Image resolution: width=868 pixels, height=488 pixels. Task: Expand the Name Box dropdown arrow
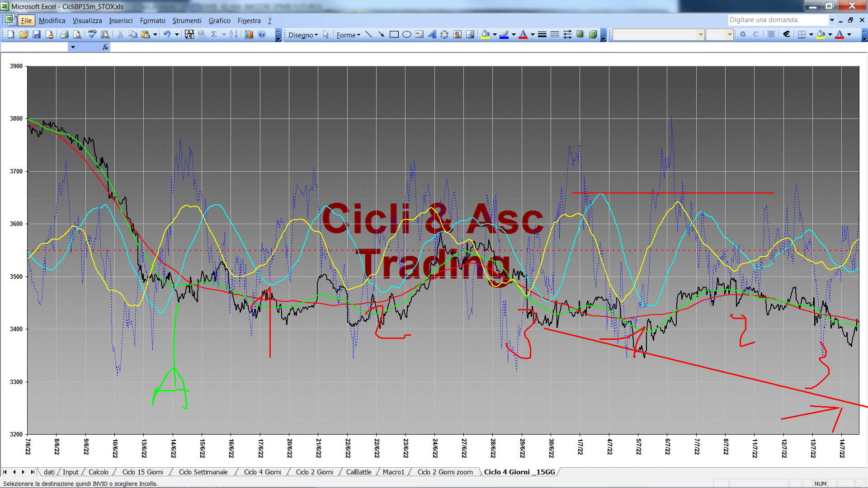(x=73, y=47)
